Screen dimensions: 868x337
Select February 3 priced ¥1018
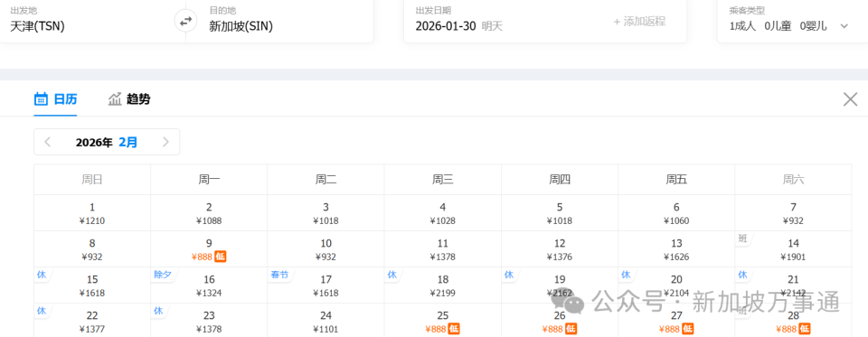[x=326, y=213]
